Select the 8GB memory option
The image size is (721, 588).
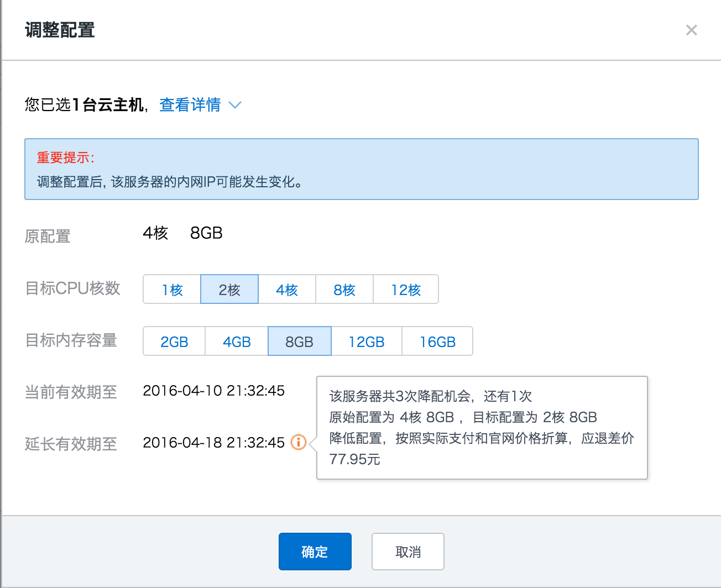click(300, 341)
